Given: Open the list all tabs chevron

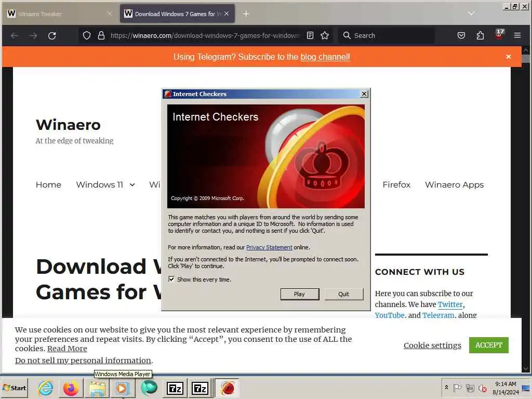Looking at the screenshot, I should 471,14.
